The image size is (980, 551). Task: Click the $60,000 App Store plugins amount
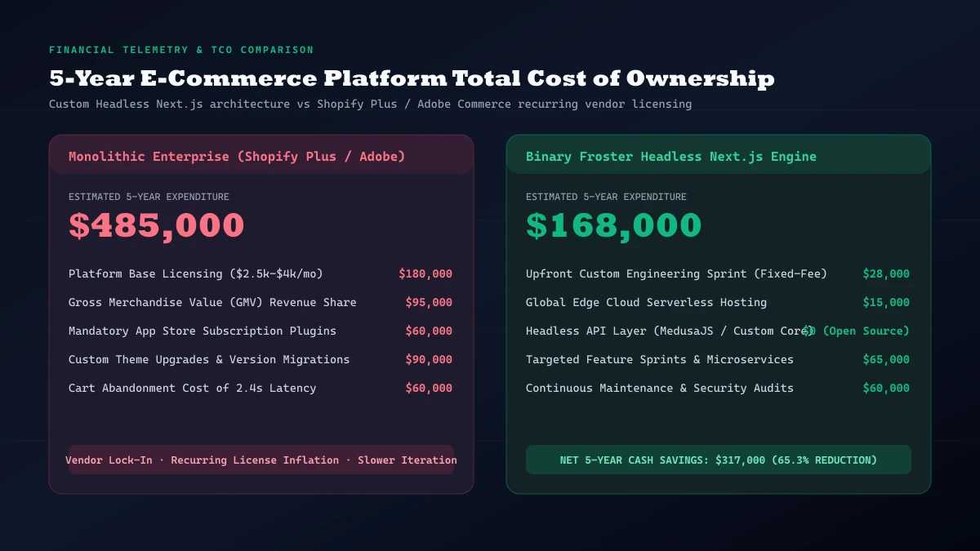[429, 331]
